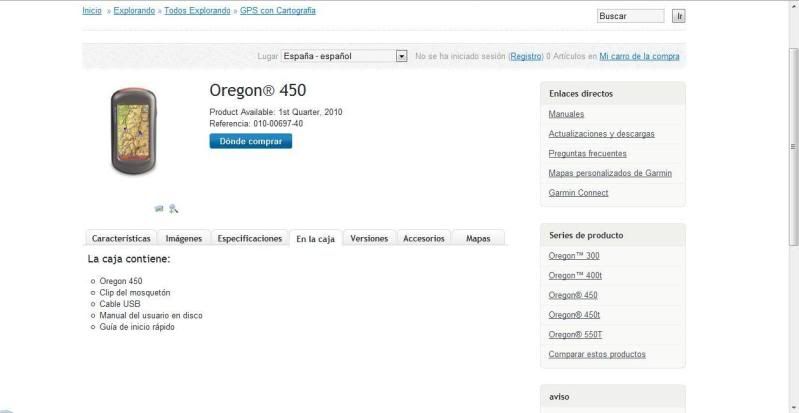Screen dimensions: 799x413
Task: Go to Inicio breadcrumb link
Action: click(92, 10)
